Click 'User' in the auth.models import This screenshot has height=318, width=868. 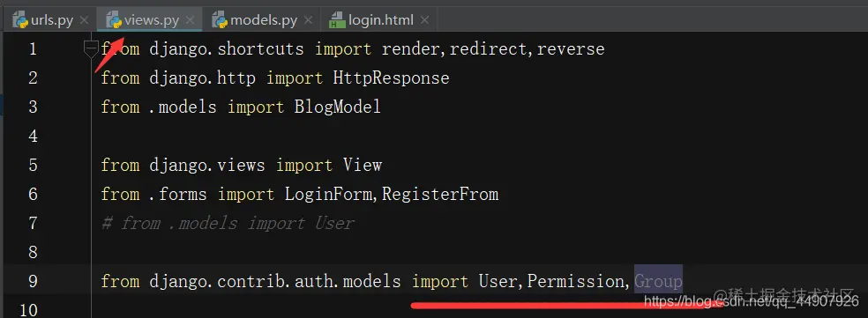click(x=498, y=282)
